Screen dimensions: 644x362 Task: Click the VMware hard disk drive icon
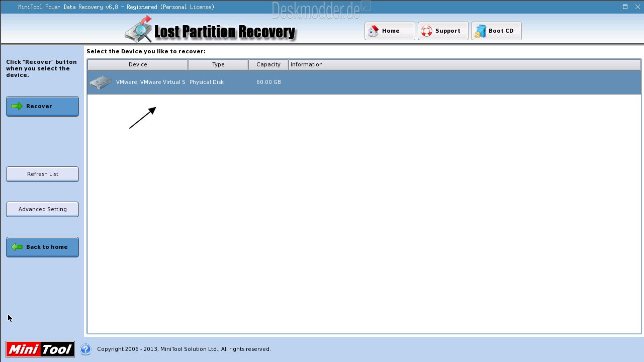(x=101, y=82)
